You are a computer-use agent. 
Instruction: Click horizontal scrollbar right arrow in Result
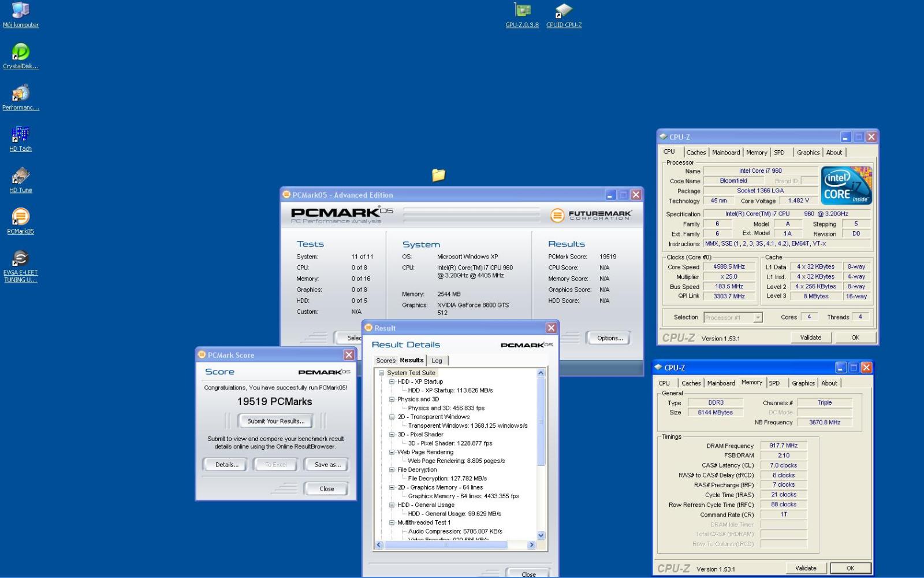click(531, 544)
